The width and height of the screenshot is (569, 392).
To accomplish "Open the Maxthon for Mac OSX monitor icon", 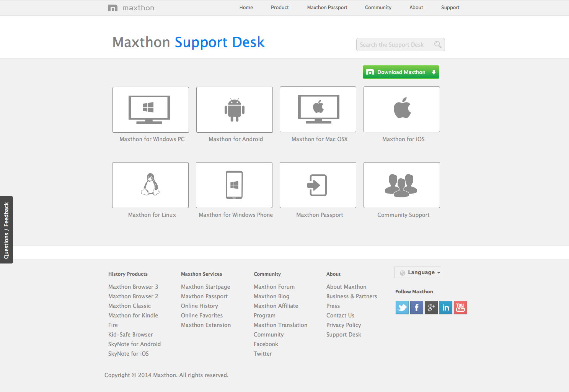I will [318, 109].
